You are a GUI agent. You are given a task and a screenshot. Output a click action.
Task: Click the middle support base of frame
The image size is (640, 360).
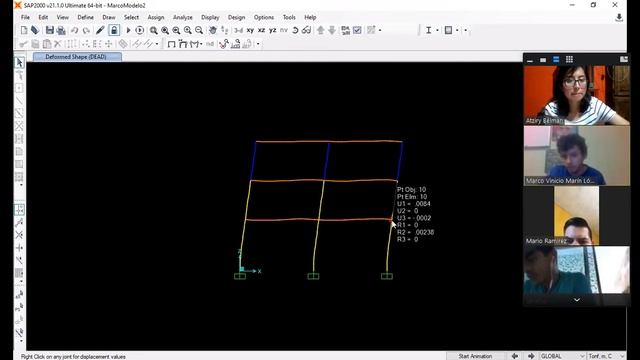click(313, 276)
